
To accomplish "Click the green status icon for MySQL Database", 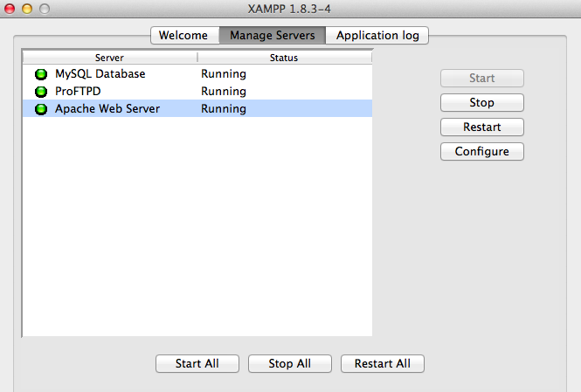I will [40, 74].
